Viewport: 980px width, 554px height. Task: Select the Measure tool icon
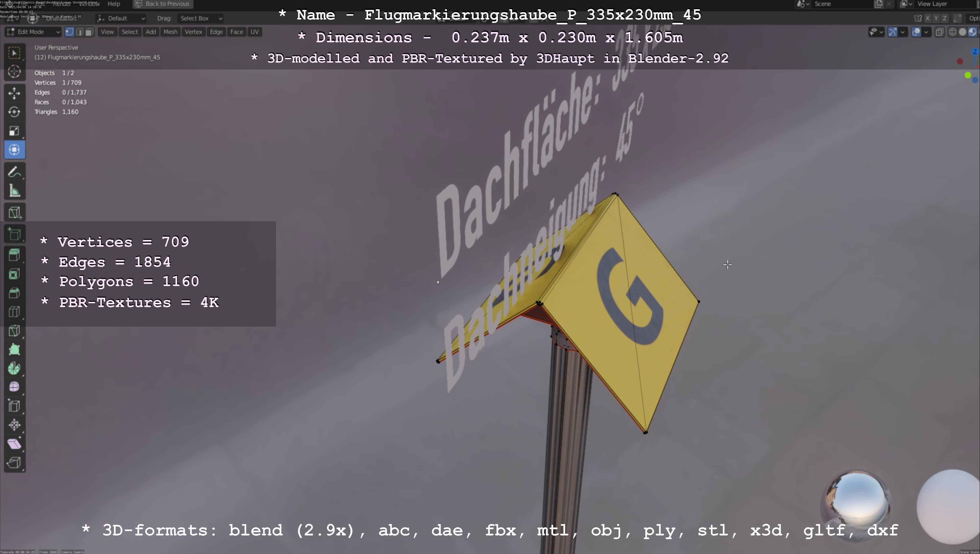[x=14, y=191]
